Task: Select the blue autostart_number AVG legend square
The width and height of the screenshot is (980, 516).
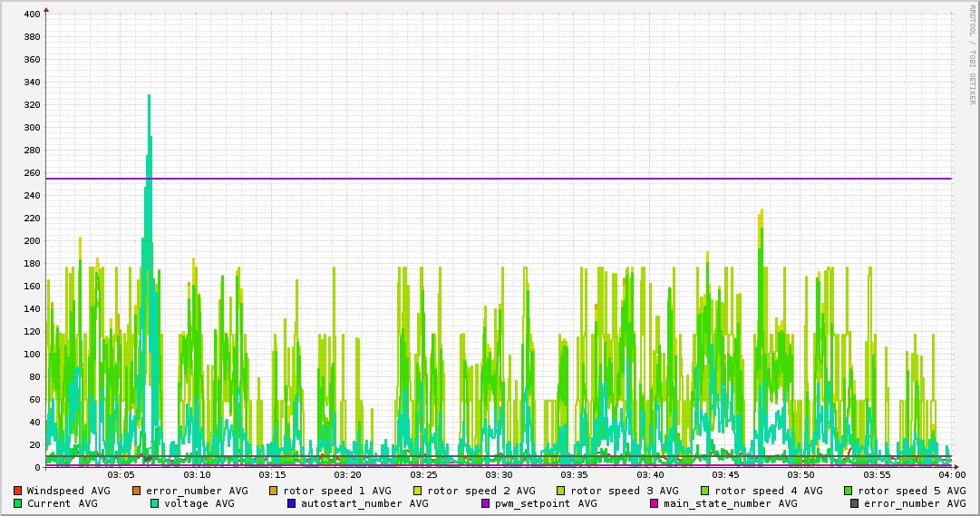Action: pos(292,503)
